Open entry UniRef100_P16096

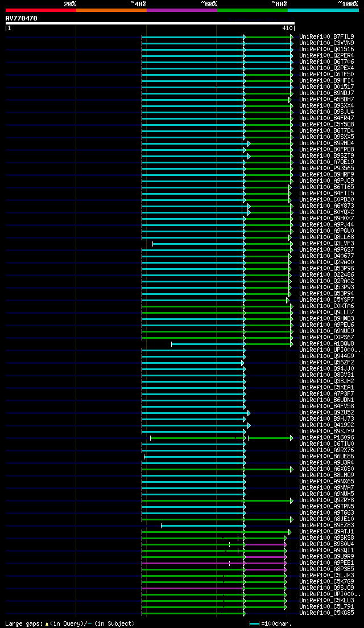(x=326, y=438)
